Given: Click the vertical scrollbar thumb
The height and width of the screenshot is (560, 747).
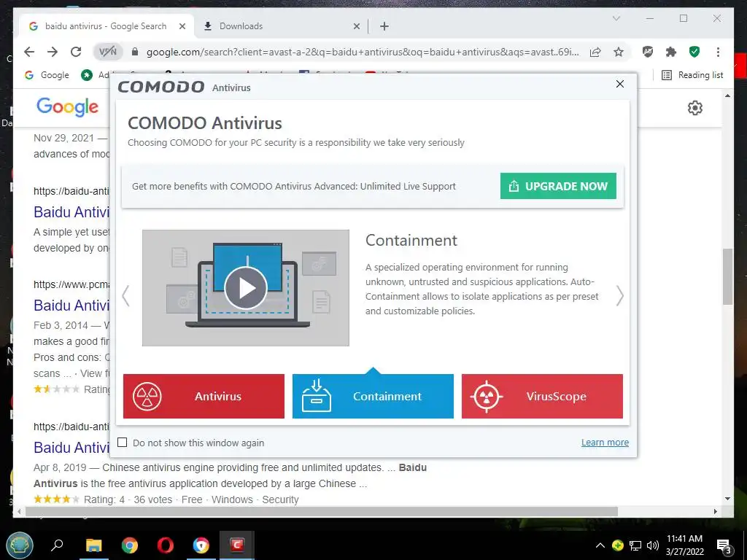Looking at the screenshot, I should point(727,276).
